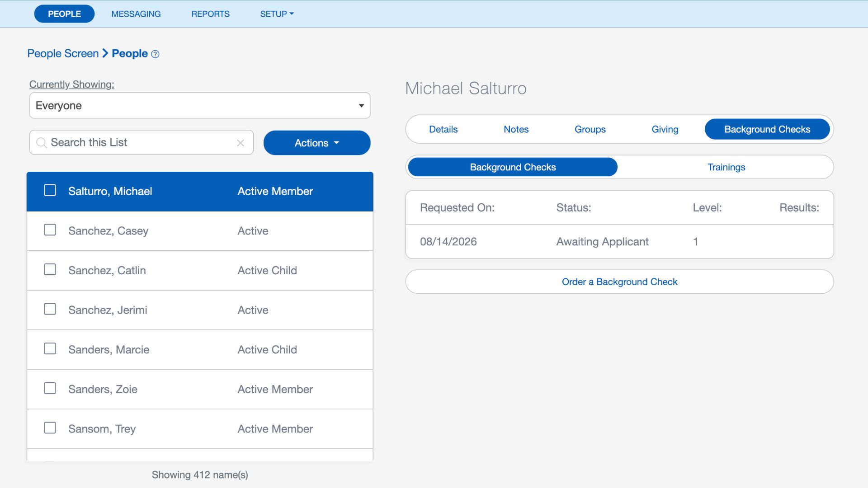Select the Background Checks sub-tab
This screenshot has height=488, width=868.
(x=513, y=167)
